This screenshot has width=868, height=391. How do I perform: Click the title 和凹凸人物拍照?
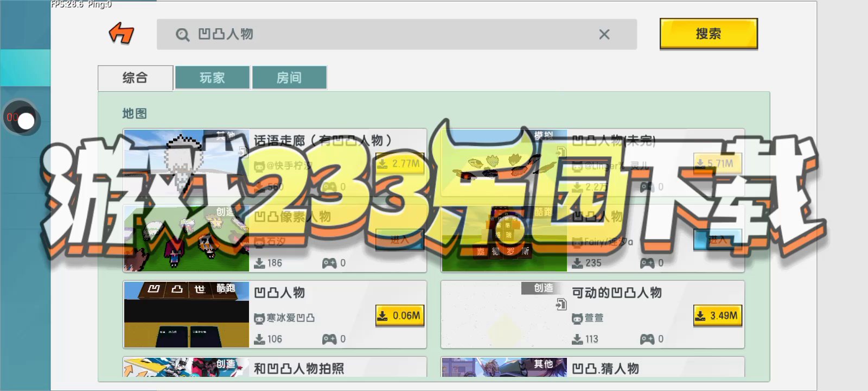click(299, 369)
